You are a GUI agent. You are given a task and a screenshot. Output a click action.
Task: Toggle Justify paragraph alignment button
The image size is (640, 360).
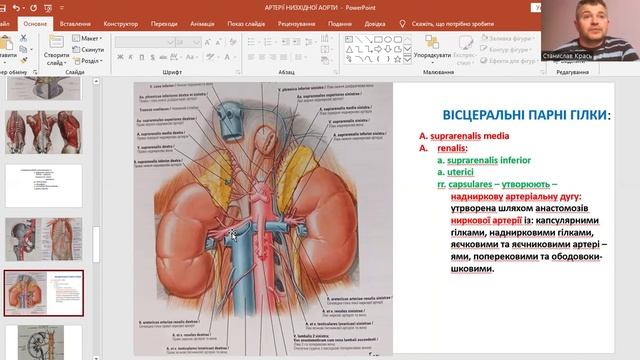[283, 57]
